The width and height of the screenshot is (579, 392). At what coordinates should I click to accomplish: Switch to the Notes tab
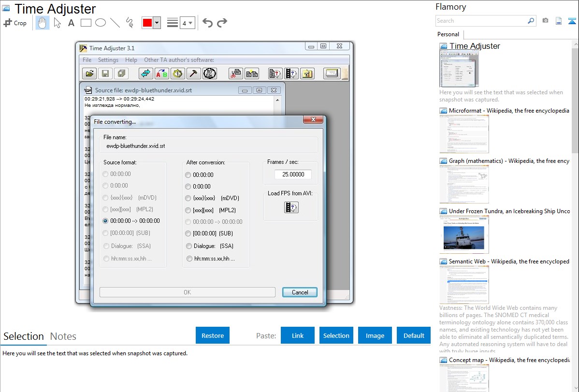click(x=63, y=336)
